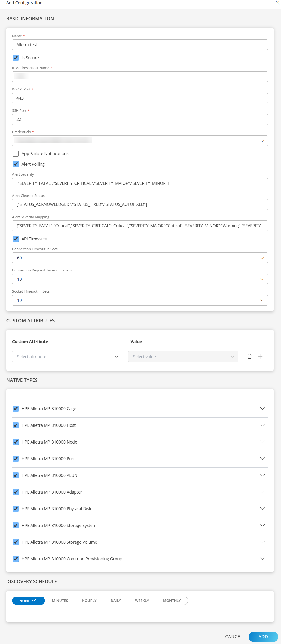Add a new custom attribute row
281x644 pixels.
point(260,356)
